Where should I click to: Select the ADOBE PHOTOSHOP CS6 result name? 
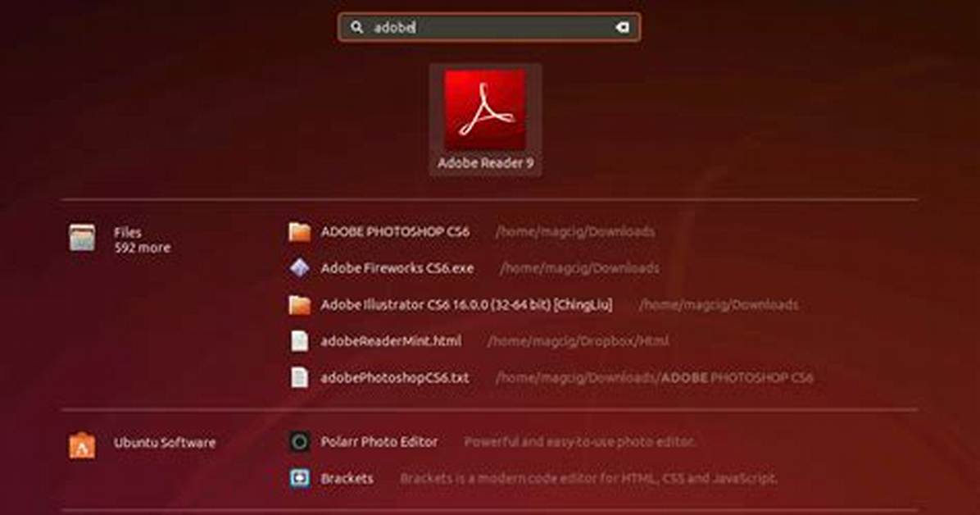point(395,231)
